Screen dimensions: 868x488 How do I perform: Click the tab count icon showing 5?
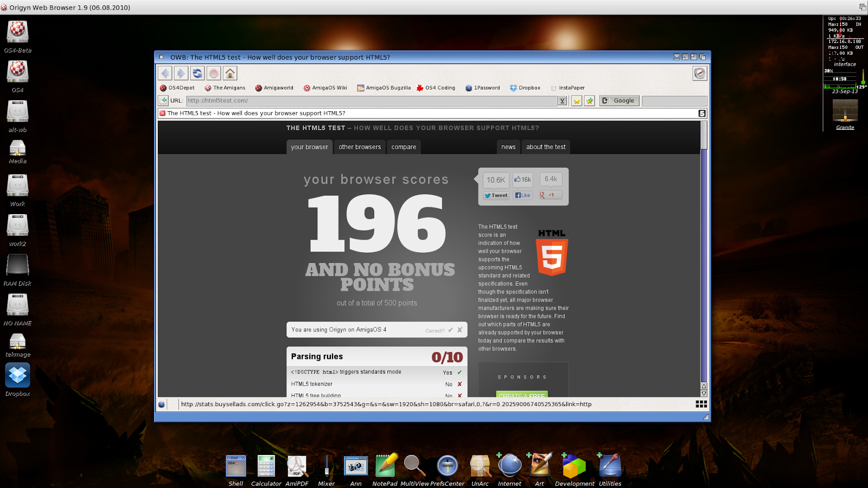tap(702, 113)
